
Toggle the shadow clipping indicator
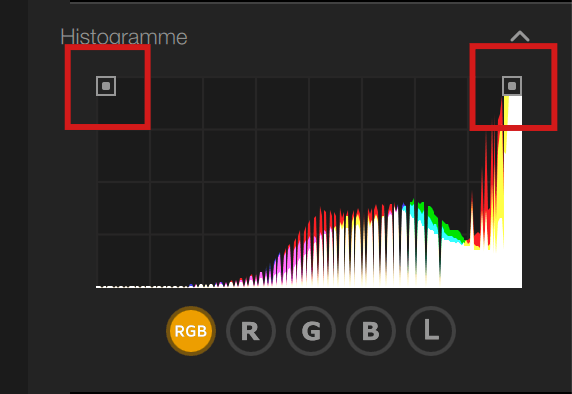tap(106, 86)
